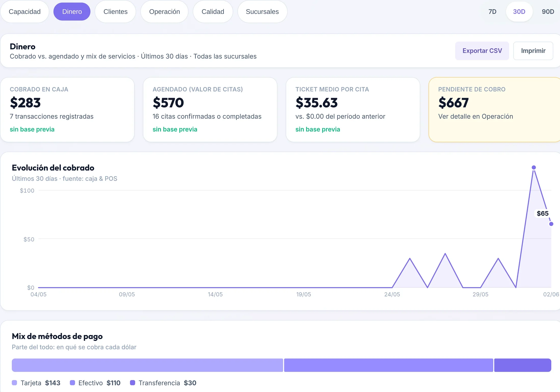The width and height of the screenshot is (560, 392).
Task: Click the Imprimir button
Action: click(x=533, y=51)
